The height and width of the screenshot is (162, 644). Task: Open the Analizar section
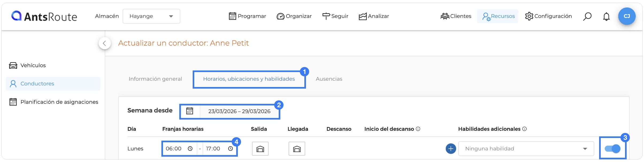point(374,16)
